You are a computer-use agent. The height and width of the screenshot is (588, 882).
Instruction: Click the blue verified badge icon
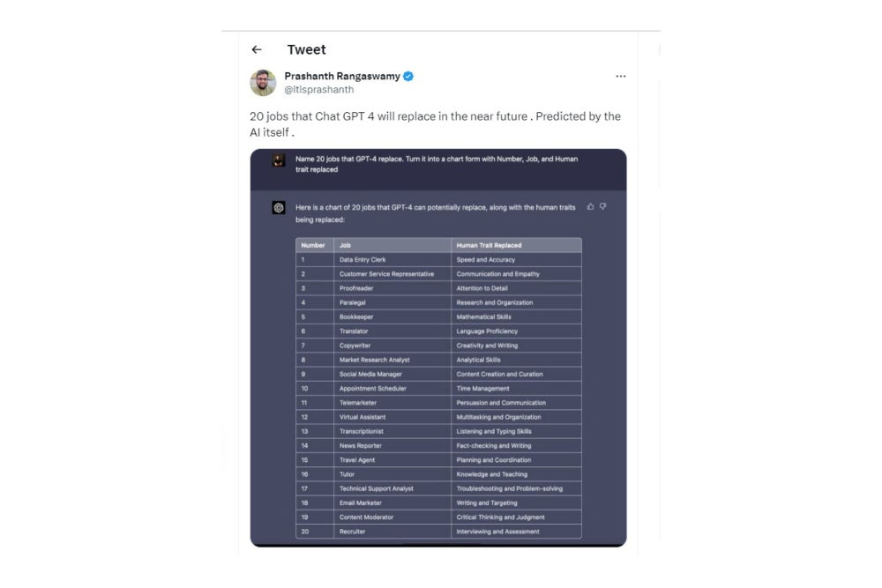408,77
